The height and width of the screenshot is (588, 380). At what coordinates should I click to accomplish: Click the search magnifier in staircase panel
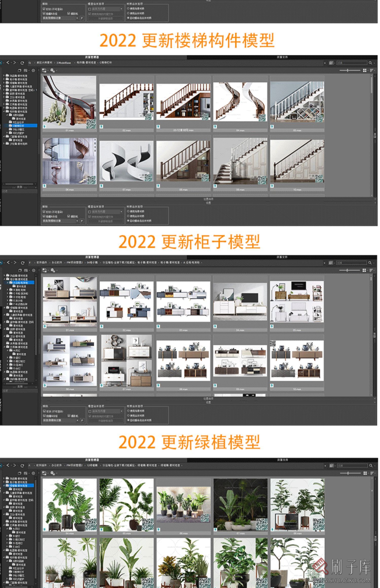[370, 63]
